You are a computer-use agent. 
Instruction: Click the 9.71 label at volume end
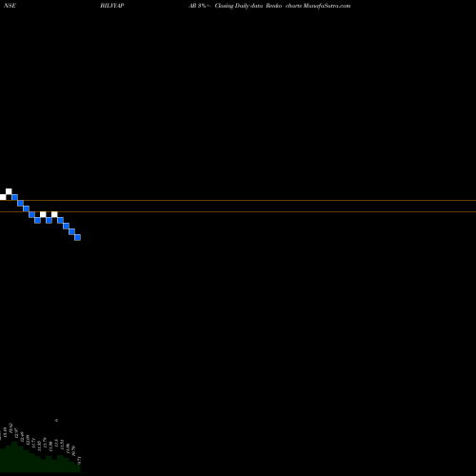(79, 460)
